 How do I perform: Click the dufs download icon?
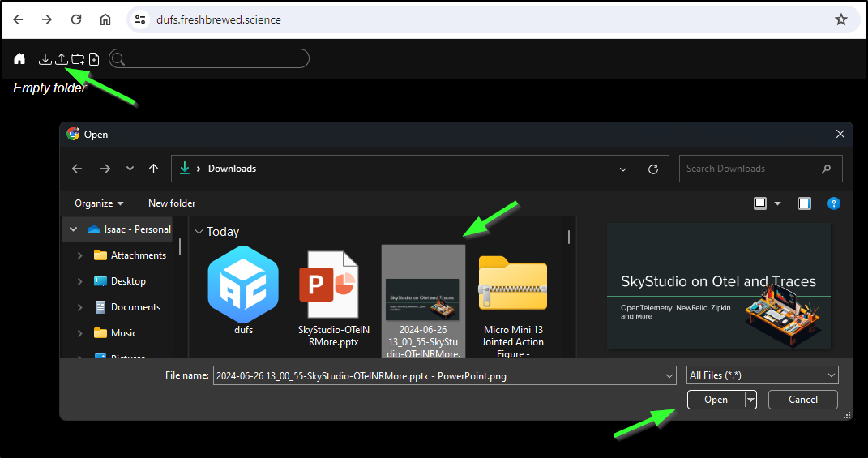(45, 58)
